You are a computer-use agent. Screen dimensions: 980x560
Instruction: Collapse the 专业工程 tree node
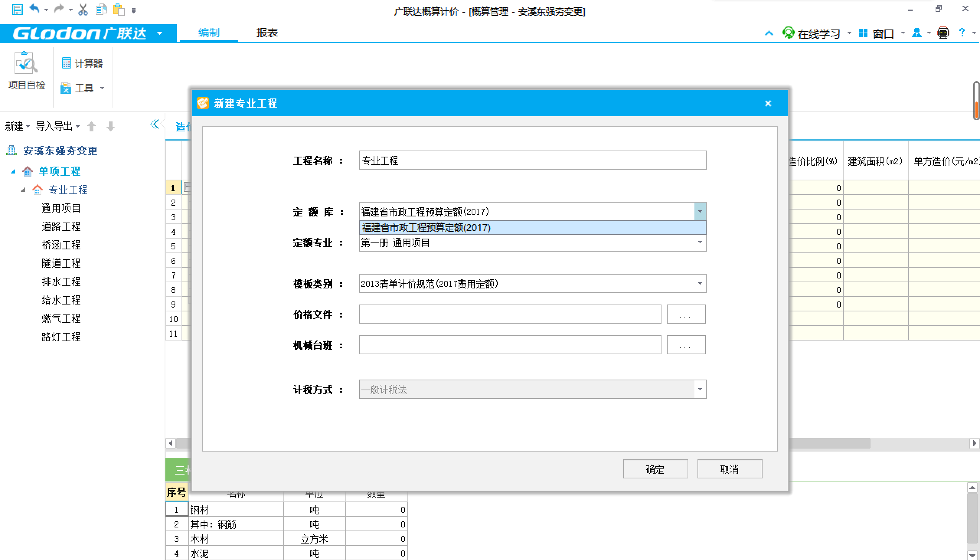tap(23, 190)
